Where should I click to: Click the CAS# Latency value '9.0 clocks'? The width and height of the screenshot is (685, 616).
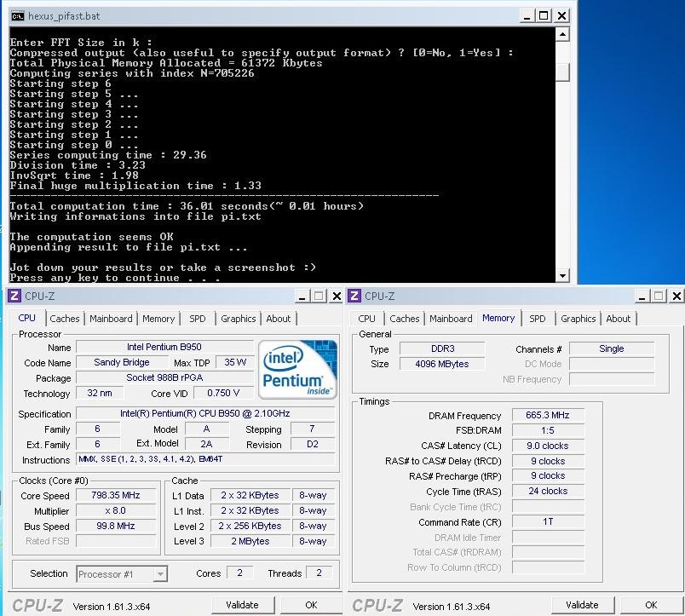[548, 446]
